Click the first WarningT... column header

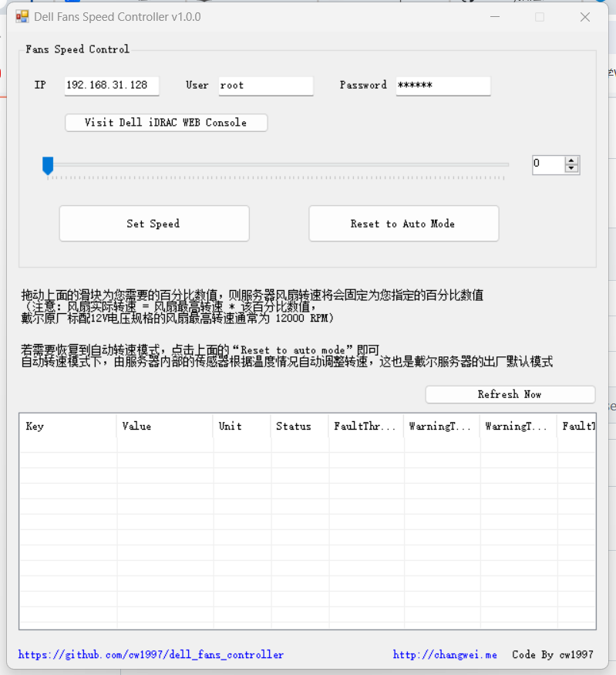[x=442, y=426]
